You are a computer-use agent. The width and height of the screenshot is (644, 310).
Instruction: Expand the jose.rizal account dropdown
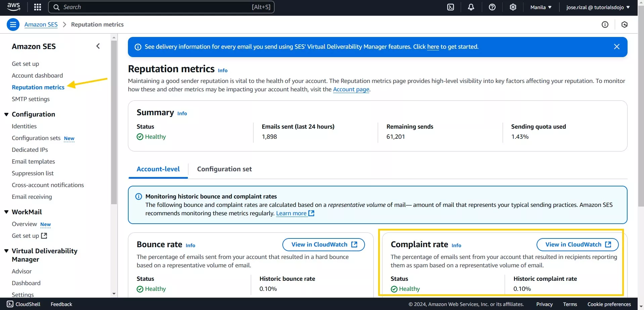pyautogui.click(x=598, y=7)
